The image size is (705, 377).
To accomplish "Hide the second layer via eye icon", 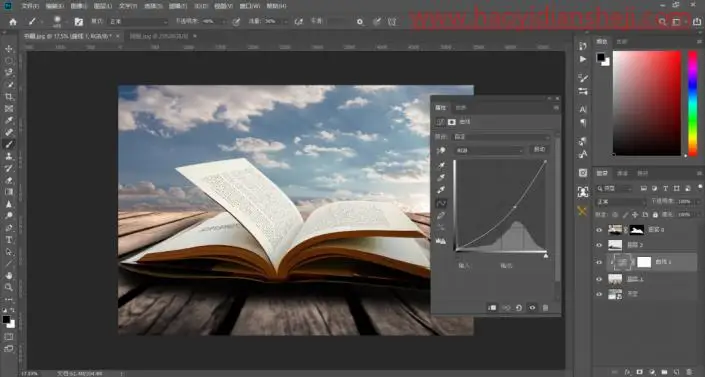I will coord(599,245).
